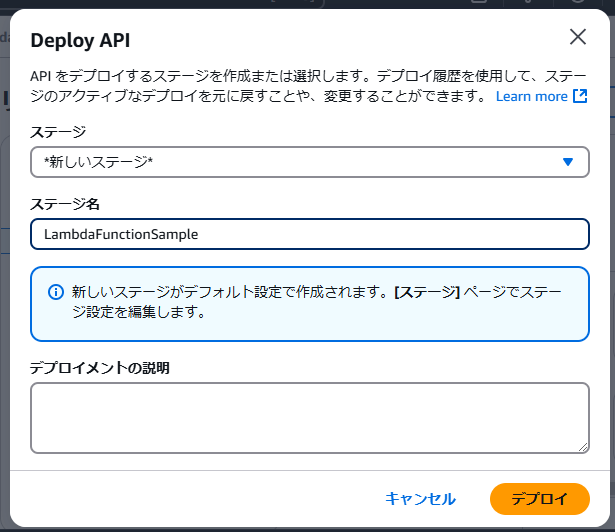
Task: Click the キャンセル button
Action: [x=420, y=499]
